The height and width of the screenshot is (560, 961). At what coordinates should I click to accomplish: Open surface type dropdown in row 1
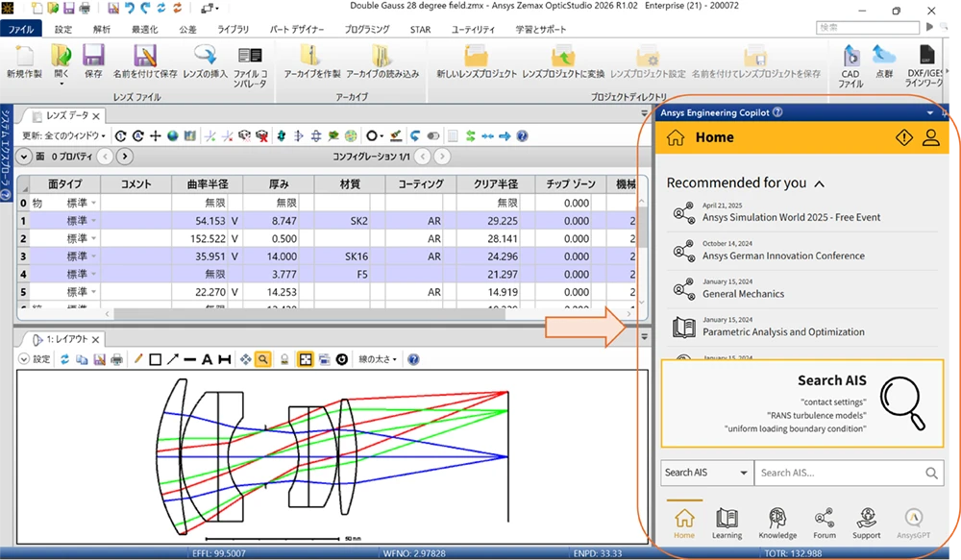coord(94,221)
